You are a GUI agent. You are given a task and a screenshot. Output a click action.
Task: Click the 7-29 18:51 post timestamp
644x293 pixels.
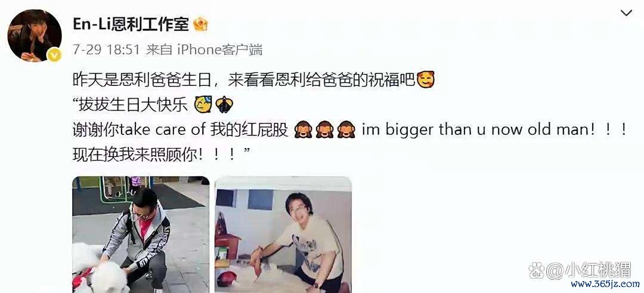click(x=107, y=50)
